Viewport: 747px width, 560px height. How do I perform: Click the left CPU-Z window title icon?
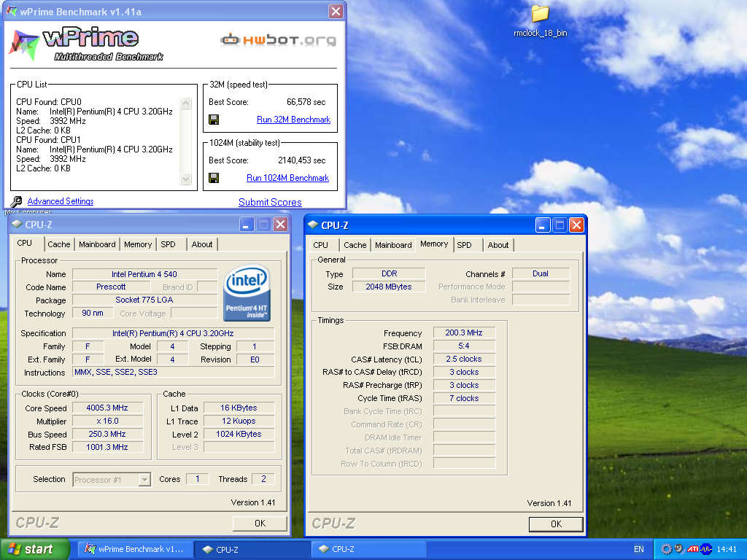pos(18,225)
